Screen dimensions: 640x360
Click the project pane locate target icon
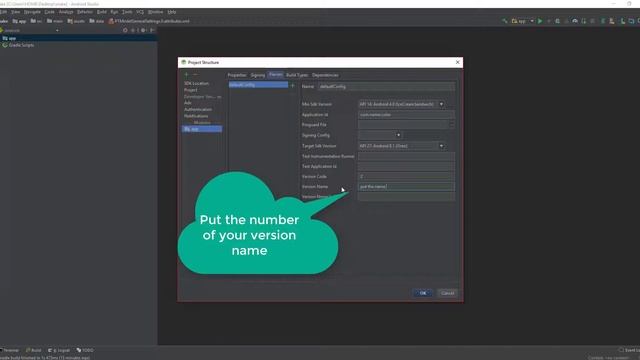[x=125, y=30]
